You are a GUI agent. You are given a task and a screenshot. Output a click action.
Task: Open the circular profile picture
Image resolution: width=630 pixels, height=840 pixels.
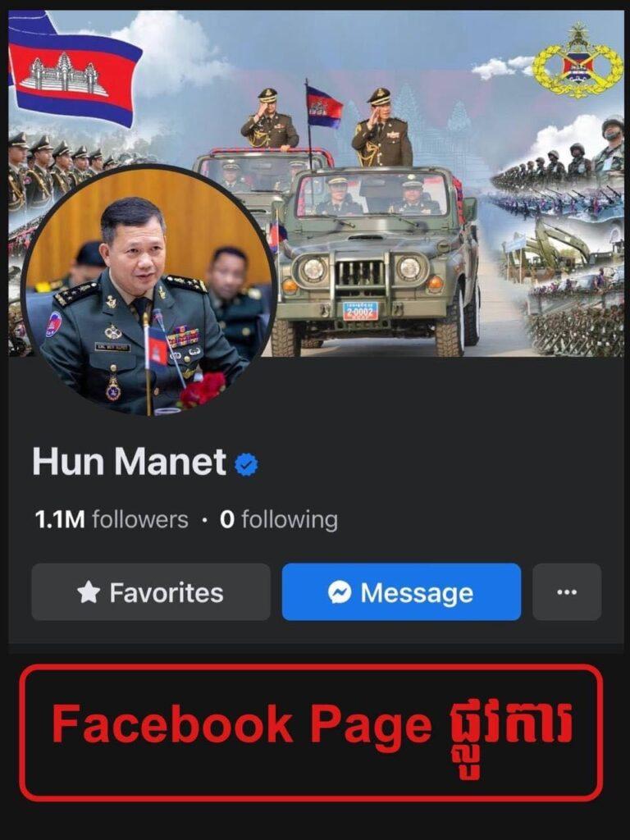pyautogui.click(x=149, y=291)
